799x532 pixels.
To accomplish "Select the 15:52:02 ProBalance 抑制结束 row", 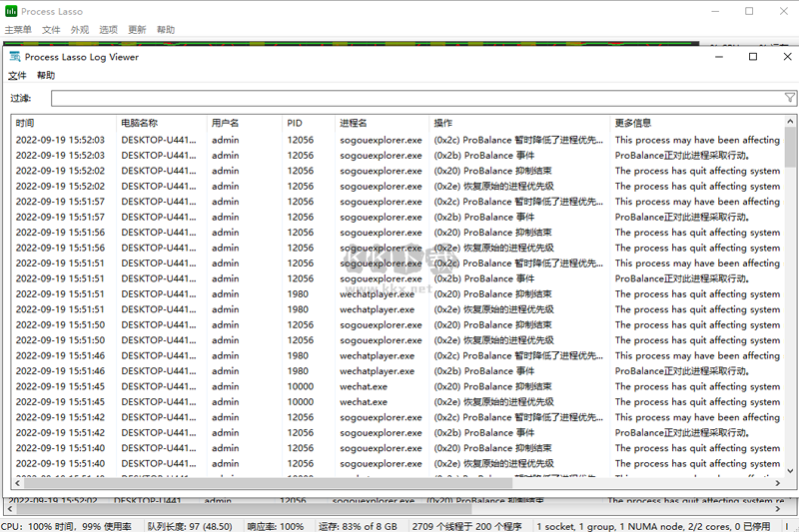I will click(398, 171).
